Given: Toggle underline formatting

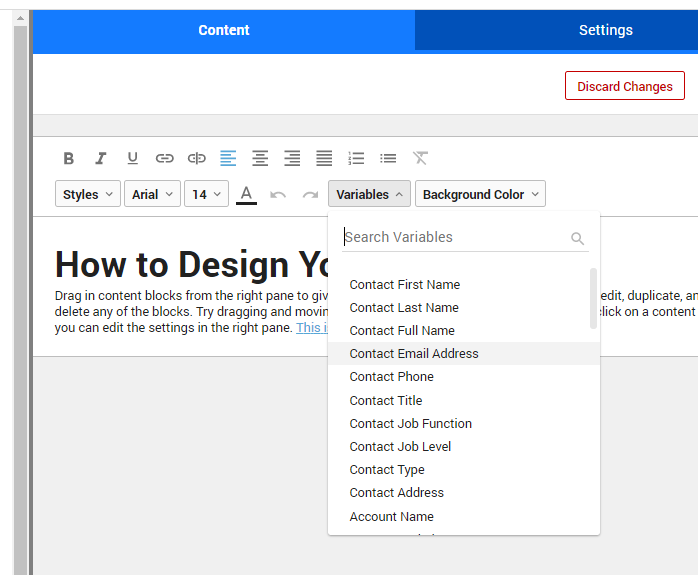Looking at the screenshot, I should coord(133,158).
